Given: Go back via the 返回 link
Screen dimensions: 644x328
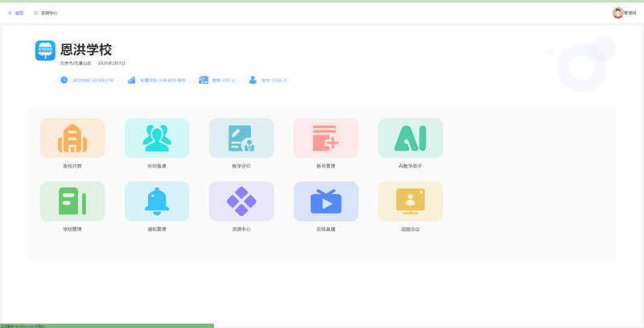Looking at the screenshot, I should point(19,13).
